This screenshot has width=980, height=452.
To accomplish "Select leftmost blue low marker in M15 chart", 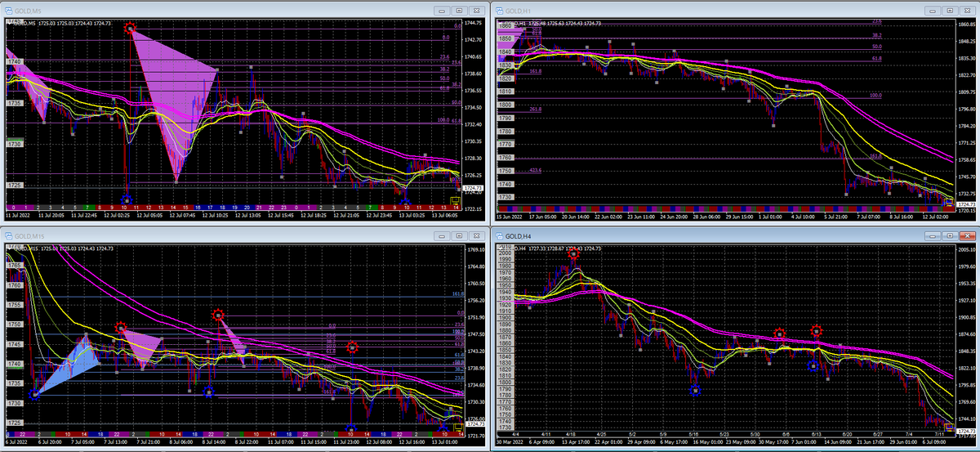I will [x=34, y=395].
